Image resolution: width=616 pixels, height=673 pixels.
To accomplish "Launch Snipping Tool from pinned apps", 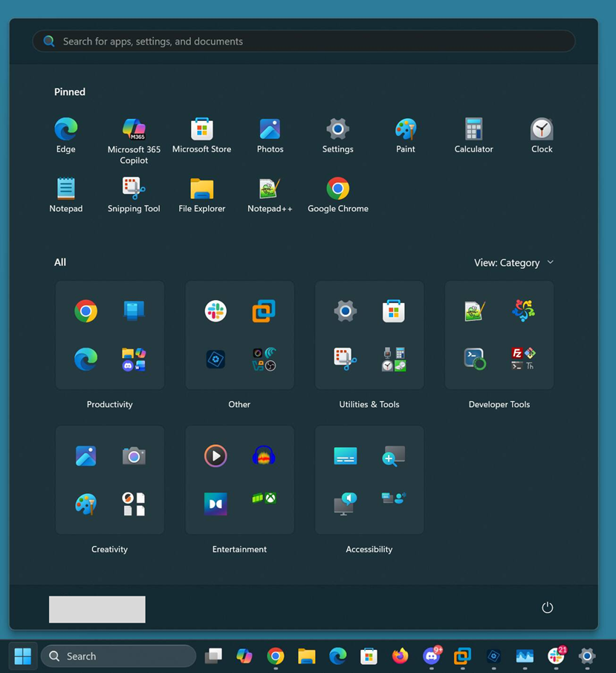I will click(x=134, y=189).
